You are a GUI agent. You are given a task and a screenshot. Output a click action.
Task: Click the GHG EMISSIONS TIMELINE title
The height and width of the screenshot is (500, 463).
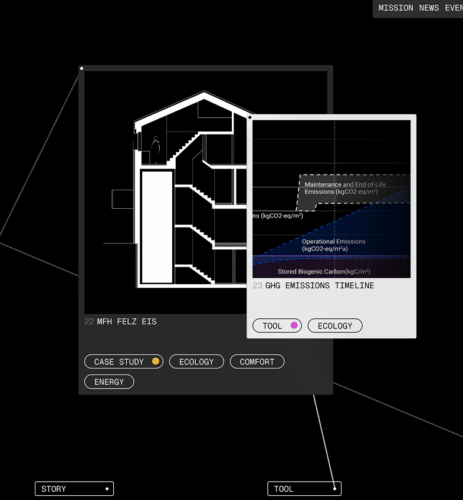tap(320, 286)
